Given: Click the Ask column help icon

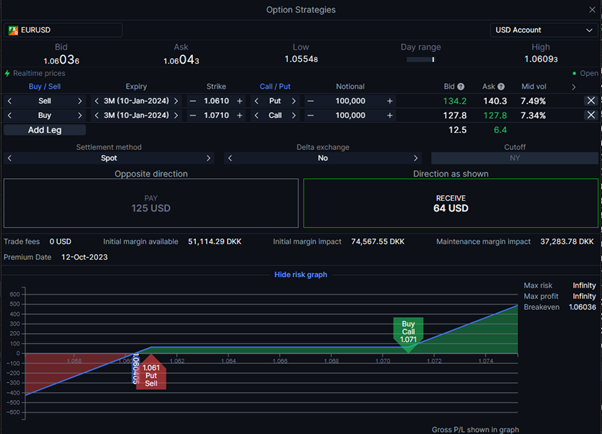Looking at the screenshot, I should pyautogui.click(x=501, y=87).
